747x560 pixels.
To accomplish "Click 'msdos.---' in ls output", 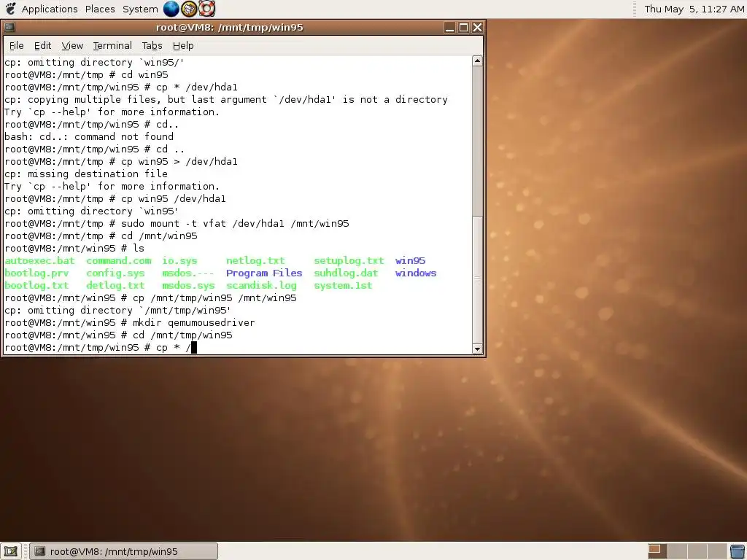I will 187,273.
